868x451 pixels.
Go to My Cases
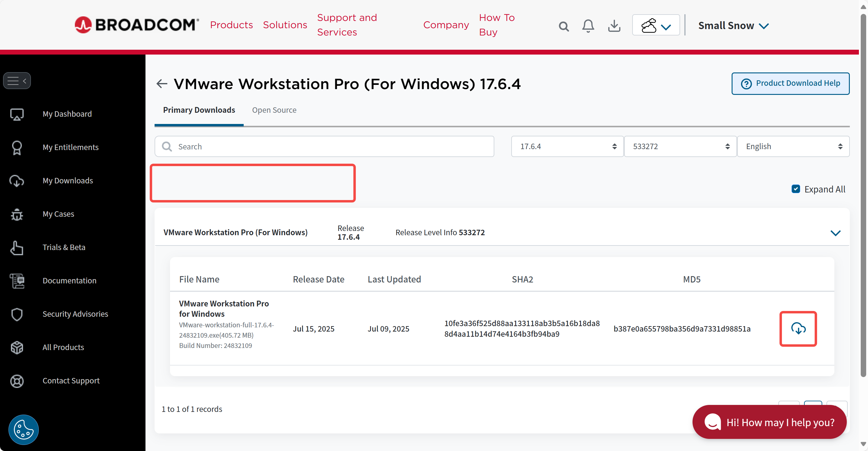58,214
